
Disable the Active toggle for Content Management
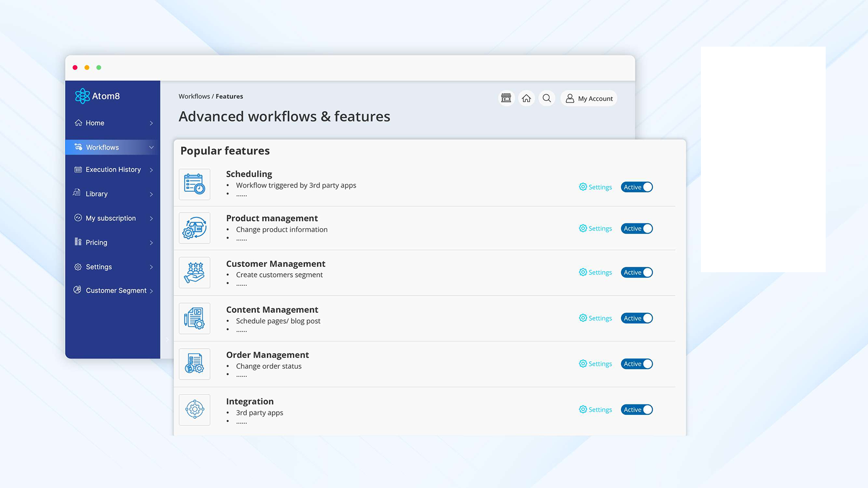pos(636,318)
